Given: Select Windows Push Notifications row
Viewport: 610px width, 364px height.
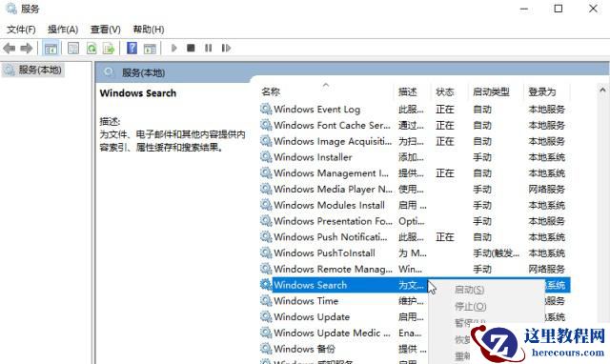Looking at the screenshot, I should pyautogui.click(x=415, y=237).
